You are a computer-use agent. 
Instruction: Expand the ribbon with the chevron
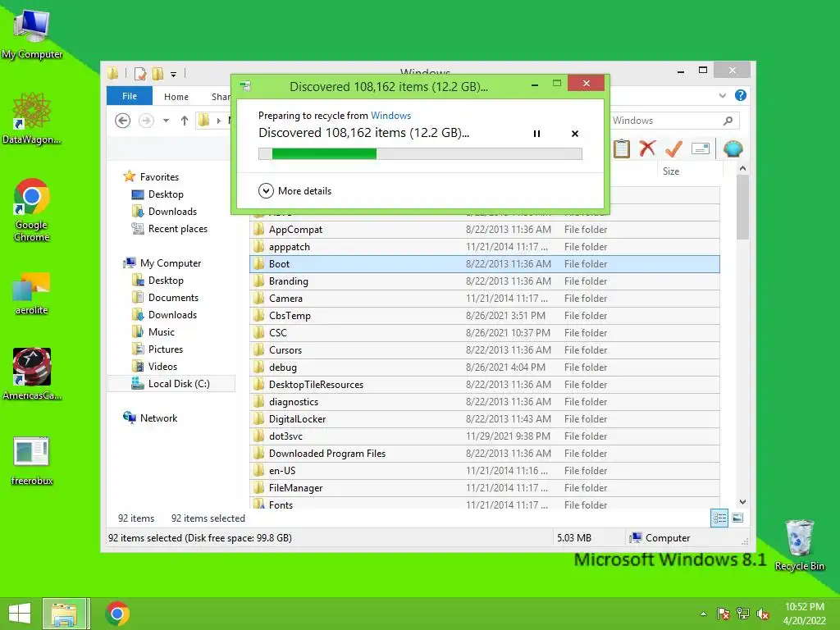723,95
